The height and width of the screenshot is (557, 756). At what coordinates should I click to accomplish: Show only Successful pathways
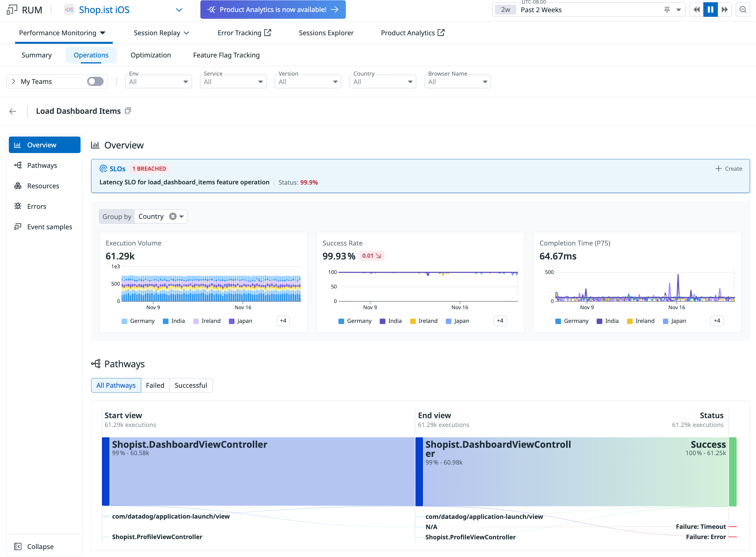pos(191,385)
